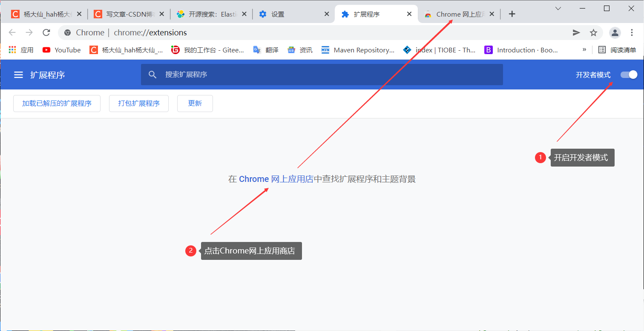The image size is (644, 331).
Task: Click 加载已解压的扩展程序 button
Action: click(x=57, y=104)
